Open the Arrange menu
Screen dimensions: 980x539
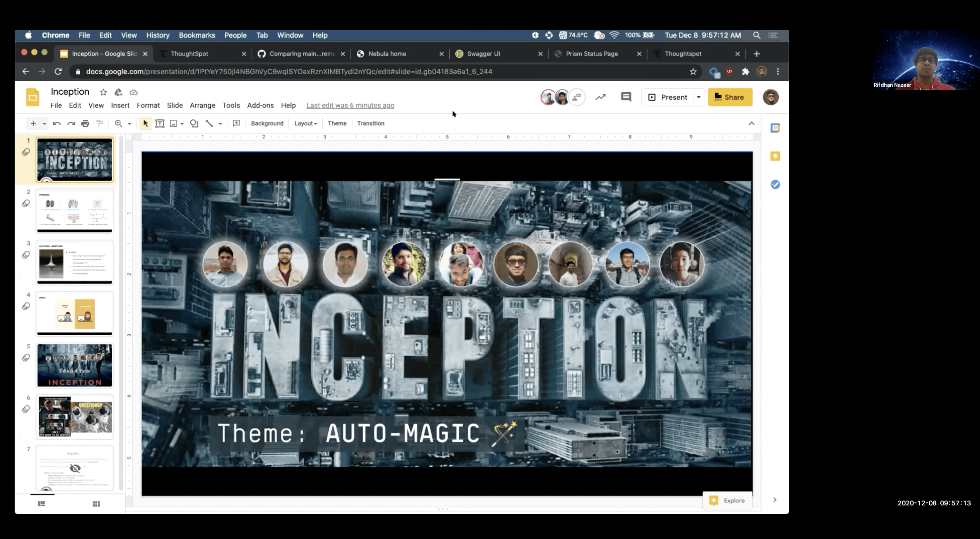(x=202, y=105)
